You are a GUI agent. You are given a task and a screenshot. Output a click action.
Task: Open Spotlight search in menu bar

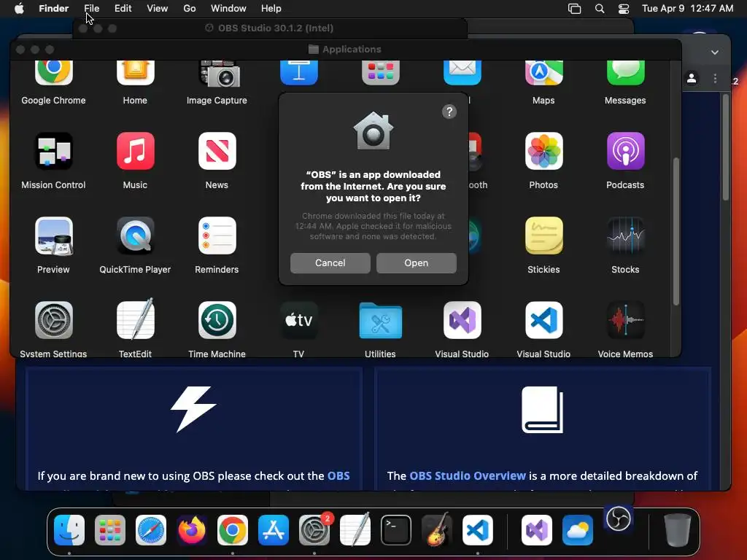coord(600,9)
